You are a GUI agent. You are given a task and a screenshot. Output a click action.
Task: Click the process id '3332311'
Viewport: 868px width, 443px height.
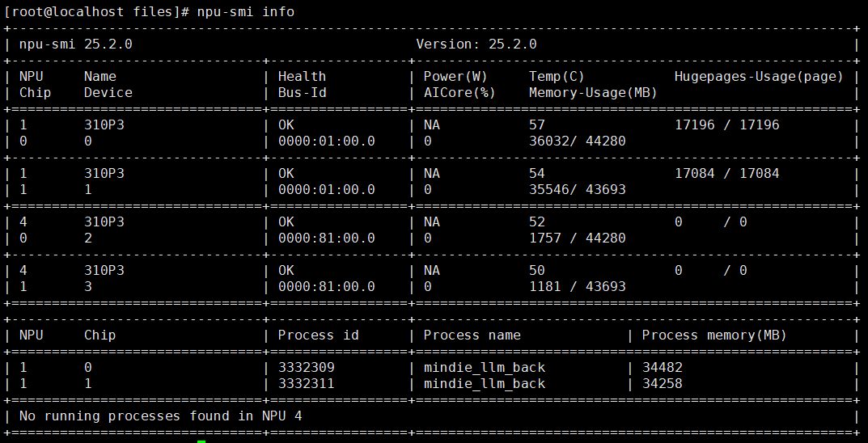[306, 384]
